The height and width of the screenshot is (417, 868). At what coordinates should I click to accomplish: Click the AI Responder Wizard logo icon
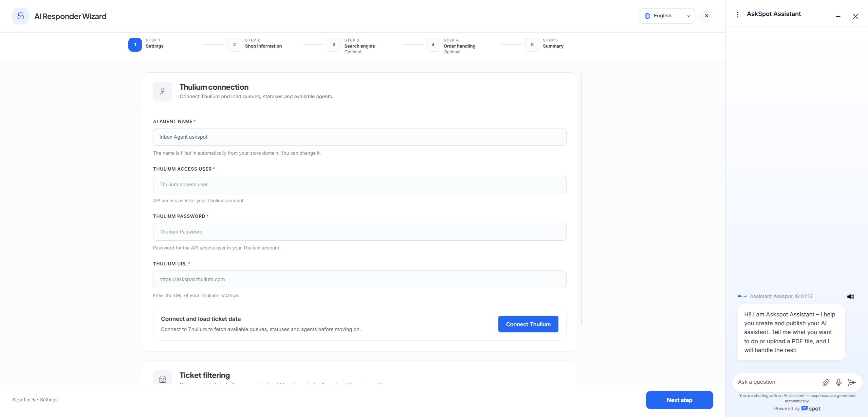pos(21,16)
